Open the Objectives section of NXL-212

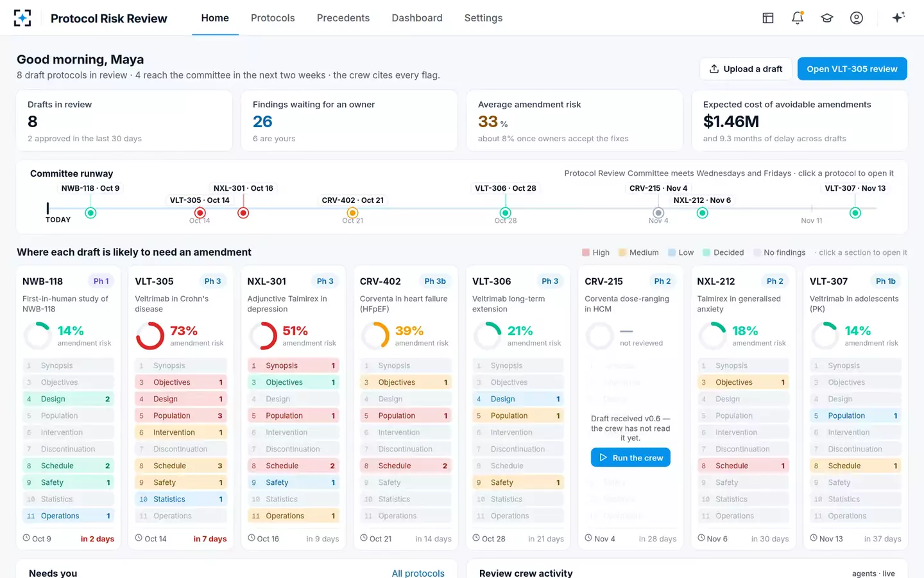pyautogui.click(x=743, y=382)
